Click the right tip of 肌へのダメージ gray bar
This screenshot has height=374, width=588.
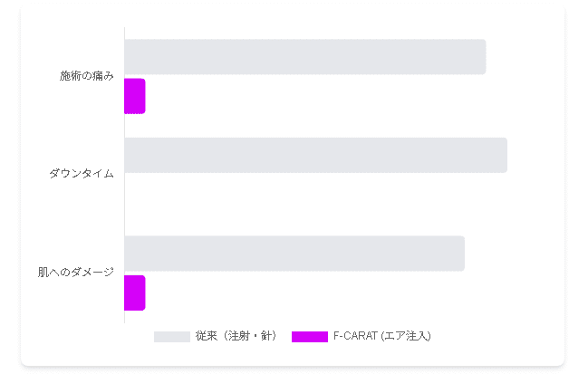click(462, 254)
